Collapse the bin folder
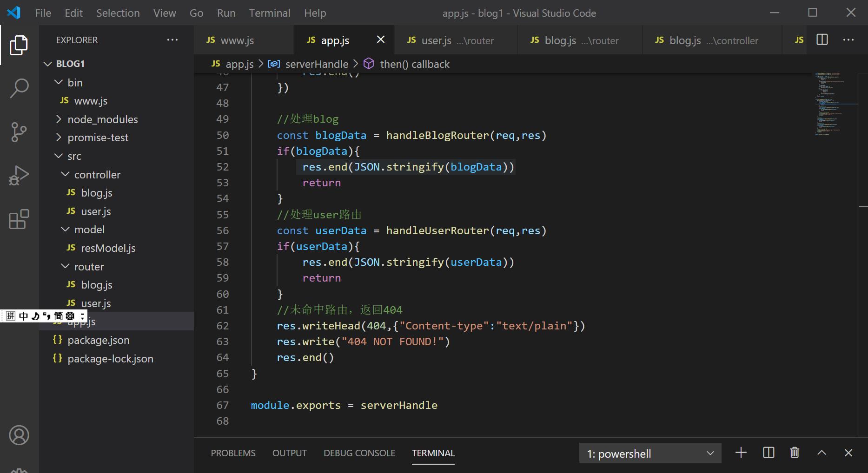 point(59,82)
